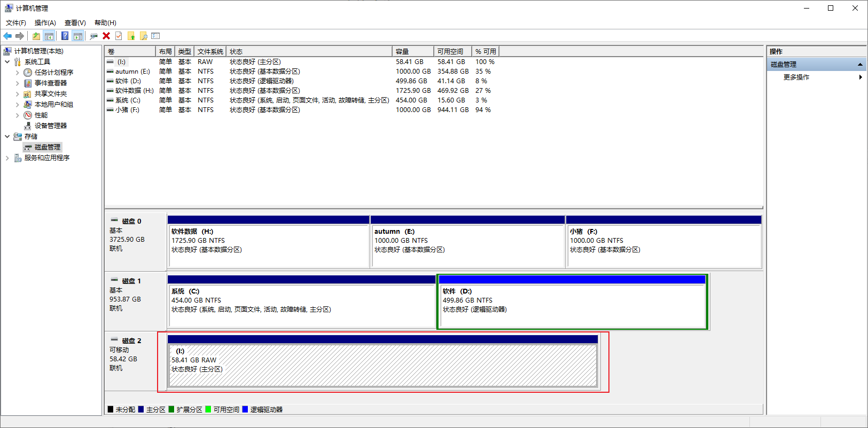Select 计算机管理(本地) root node
Screen dimensions: 868x428
click(38, 51)
